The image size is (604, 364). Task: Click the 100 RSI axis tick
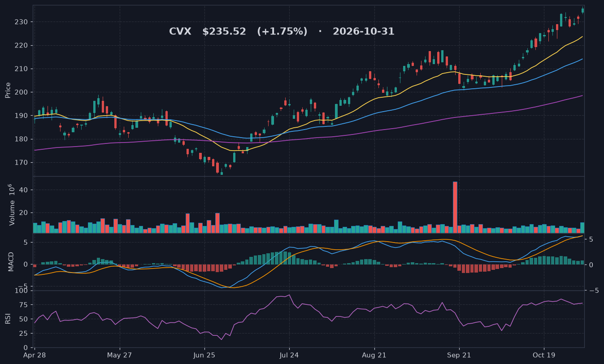click(x=22, y=291)
